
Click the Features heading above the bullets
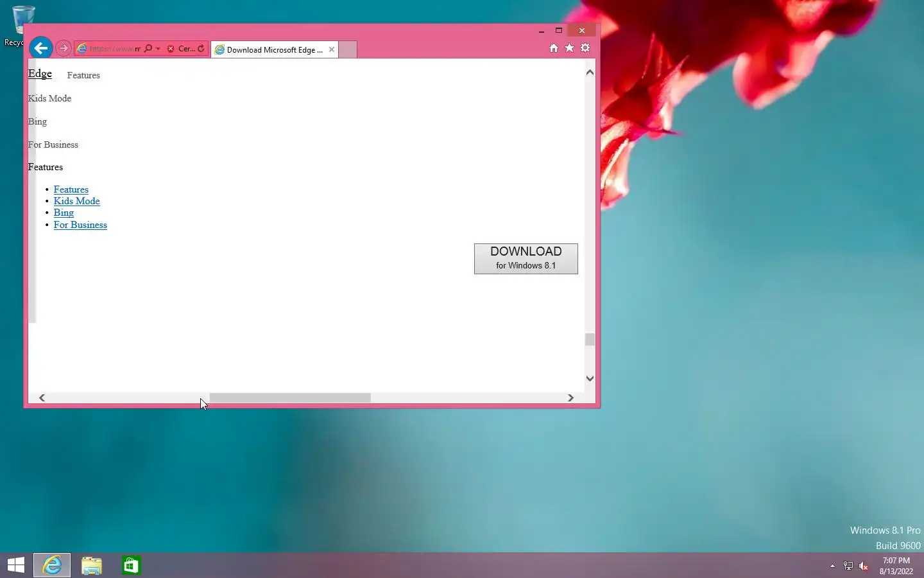click(x=46, y=167)
